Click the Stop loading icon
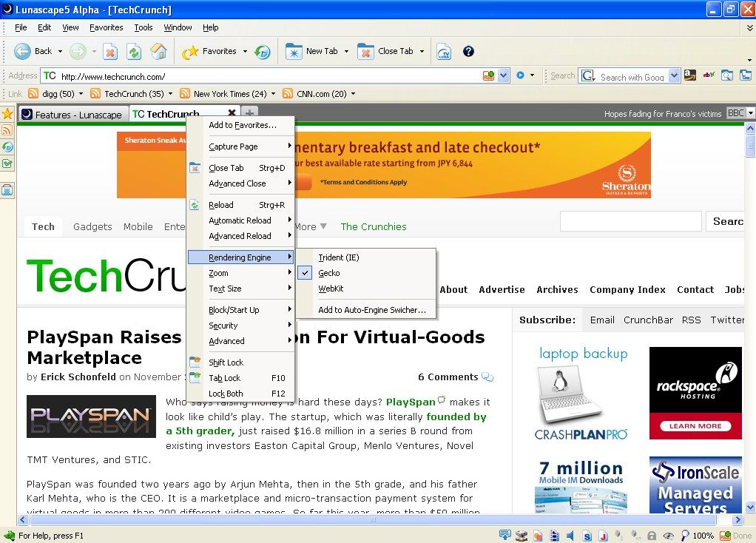Screen dimensions: 756x543 (x=110, y=52)
